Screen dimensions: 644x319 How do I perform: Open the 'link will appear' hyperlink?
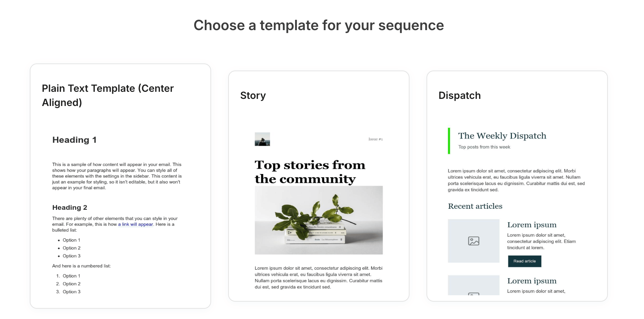[x=137, y=224]
